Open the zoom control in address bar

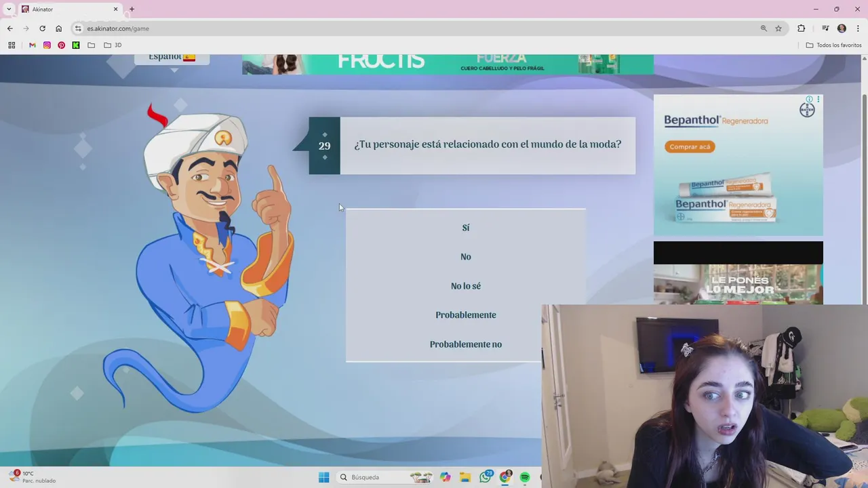764,28
